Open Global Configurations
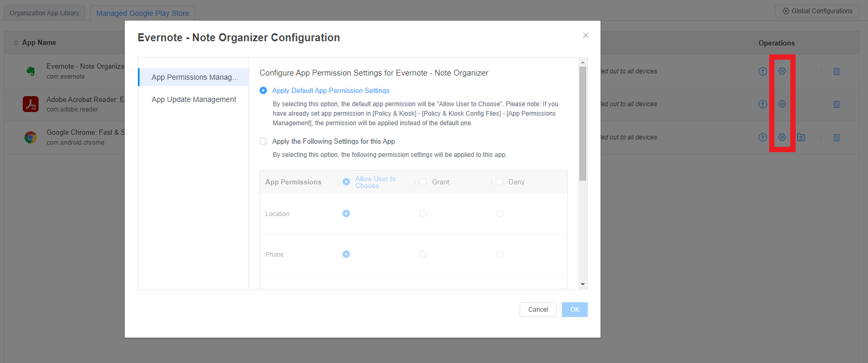 click(817, 11)
